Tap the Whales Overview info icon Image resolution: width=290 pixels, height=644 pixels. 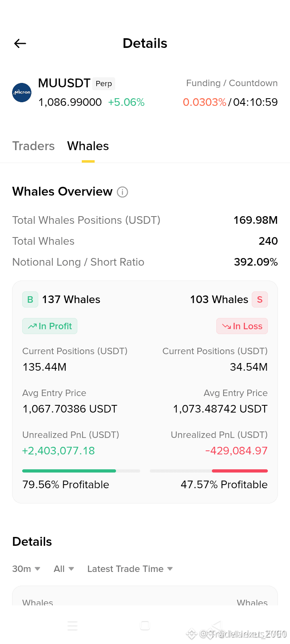pyautogui.click(x=122, y=192)
